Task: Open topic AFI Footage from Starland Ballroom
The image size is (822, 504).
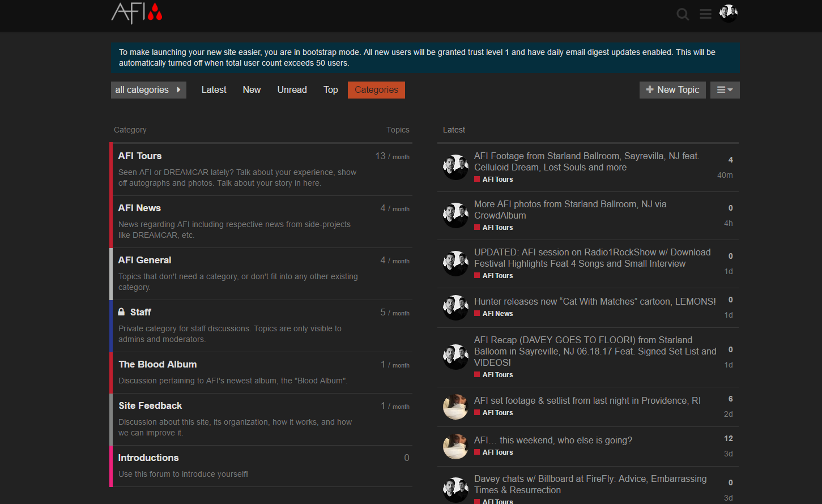Action: pos(586,161)
